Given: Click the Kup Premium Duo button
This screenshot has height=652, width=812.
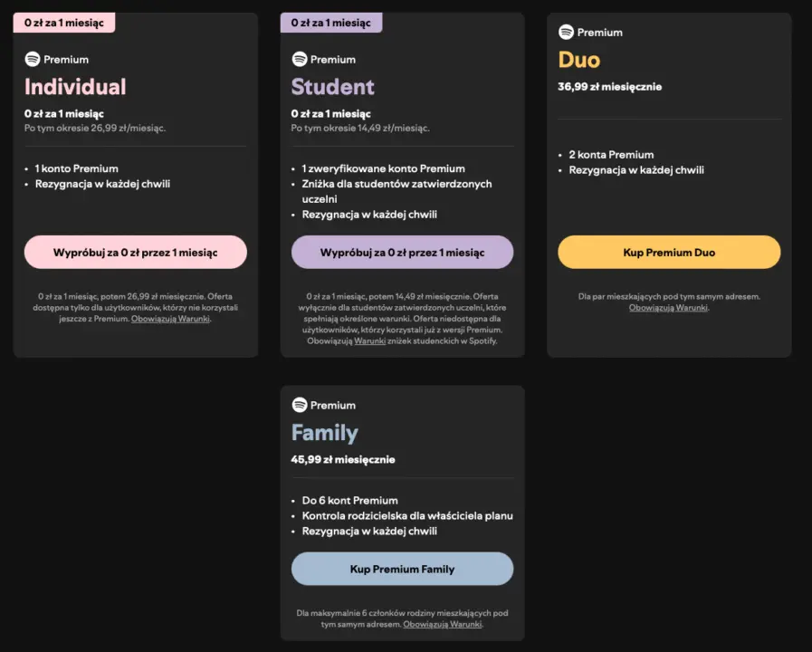Looking at the screenshot, I should coord(669,253).
